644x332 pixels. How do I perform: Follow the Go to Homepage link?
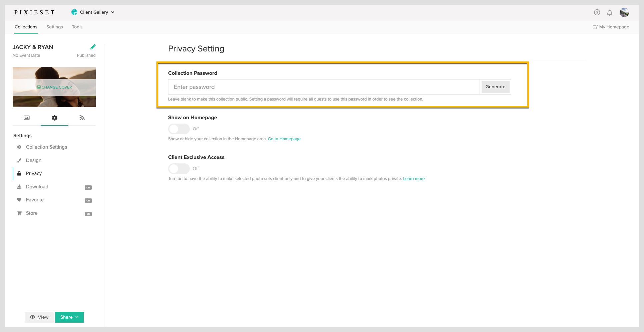click(284, 139)
